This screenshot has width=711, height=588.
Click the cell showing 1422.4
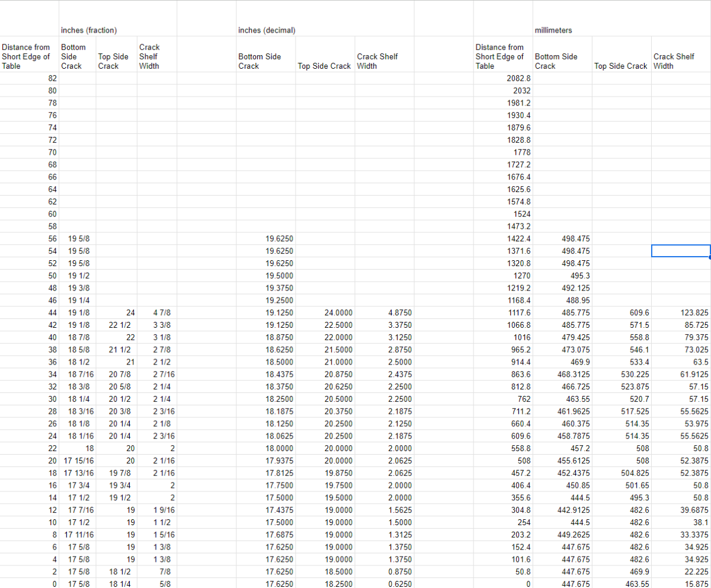tap(503, 238)
